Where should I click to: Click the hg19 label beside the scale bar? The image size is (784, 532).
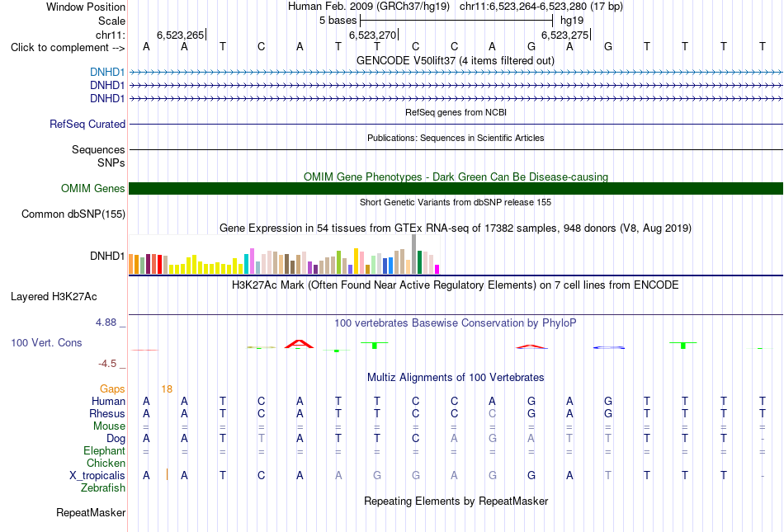click(x=572, y=21)
